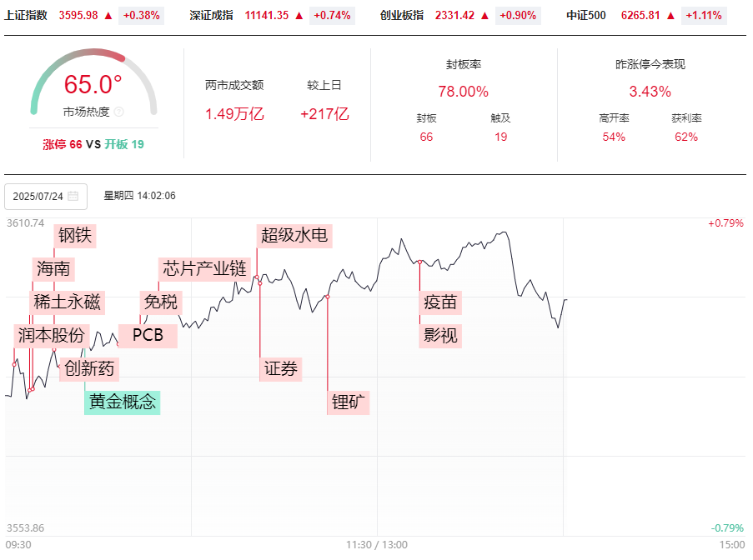Image resolution: width=753 pixels, height=560 pixels.
Task: Click the up arrow beside 深证成指 value
Action: tap(299, 15)
